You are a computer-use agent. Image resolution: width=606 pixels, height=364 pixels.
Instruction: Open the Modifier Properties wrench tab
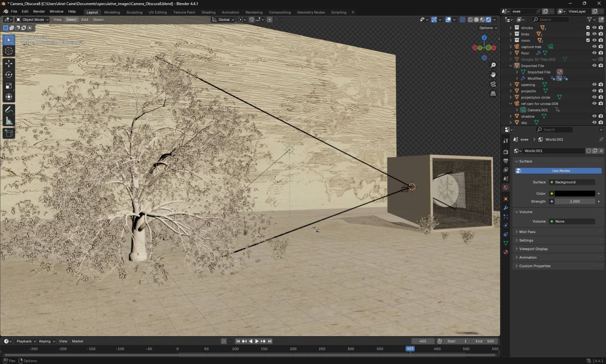pos(506,208)
